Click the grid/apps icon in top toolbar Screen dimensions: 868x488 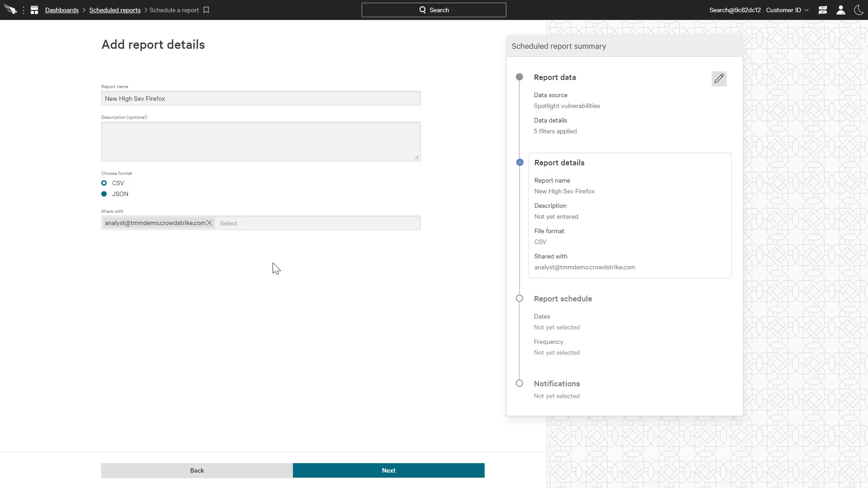[x=34, y=9]
